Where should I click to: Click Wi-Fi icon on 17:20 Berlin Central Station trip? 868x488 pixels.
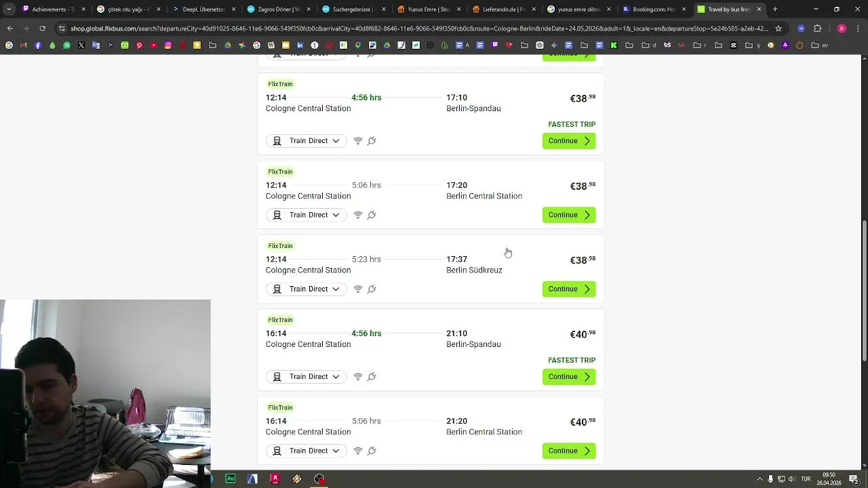[358, 215]
